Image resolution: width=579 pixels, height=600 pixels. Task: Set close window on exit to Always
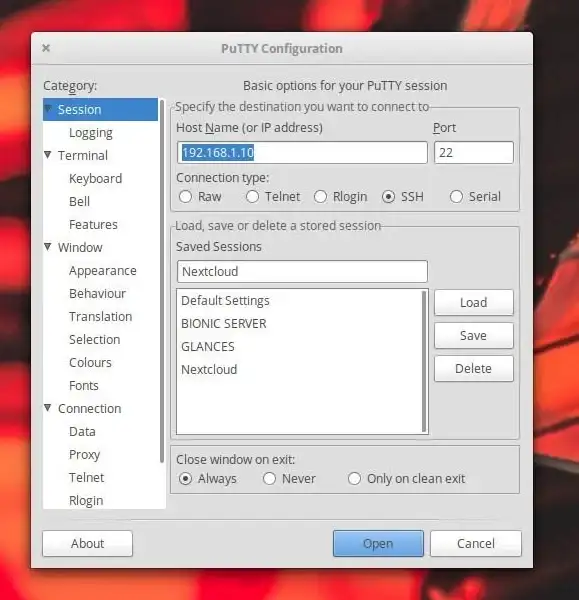(207, 479)
